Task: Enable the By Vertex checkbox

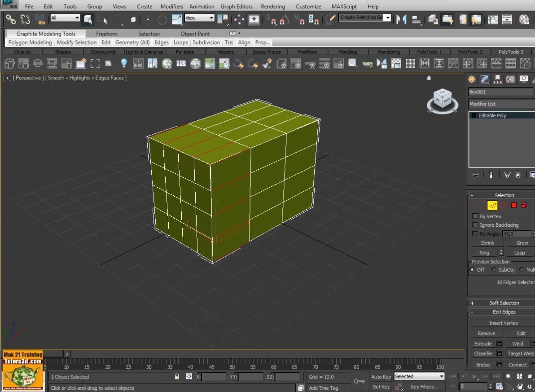Action: tap(475, 216)
